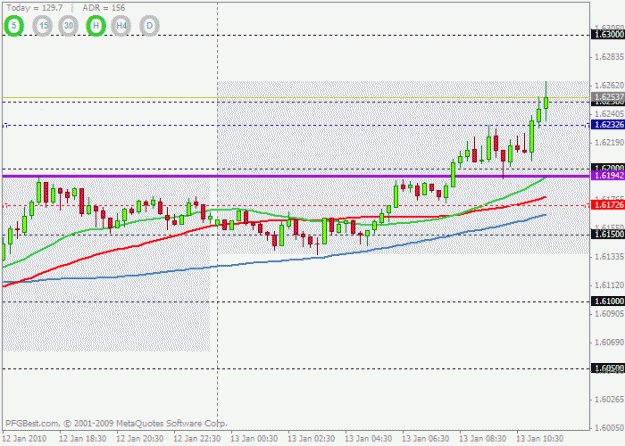
Task: Click the latest green candlestick
Action: point(546,102)
